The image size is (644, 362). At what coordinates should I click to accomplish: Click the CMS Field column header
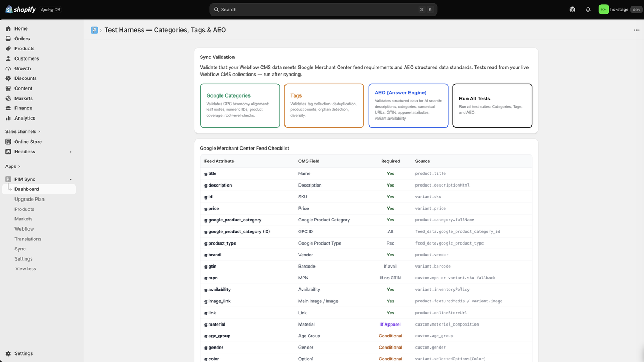pyautogui.click(x=309, y=161)
